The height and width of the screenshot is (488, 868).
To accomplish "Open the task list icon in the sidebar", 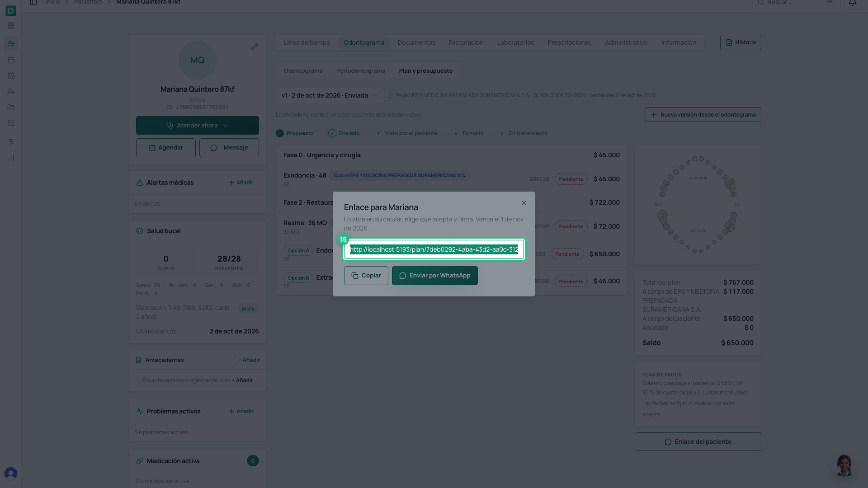I will click(11, 123).
